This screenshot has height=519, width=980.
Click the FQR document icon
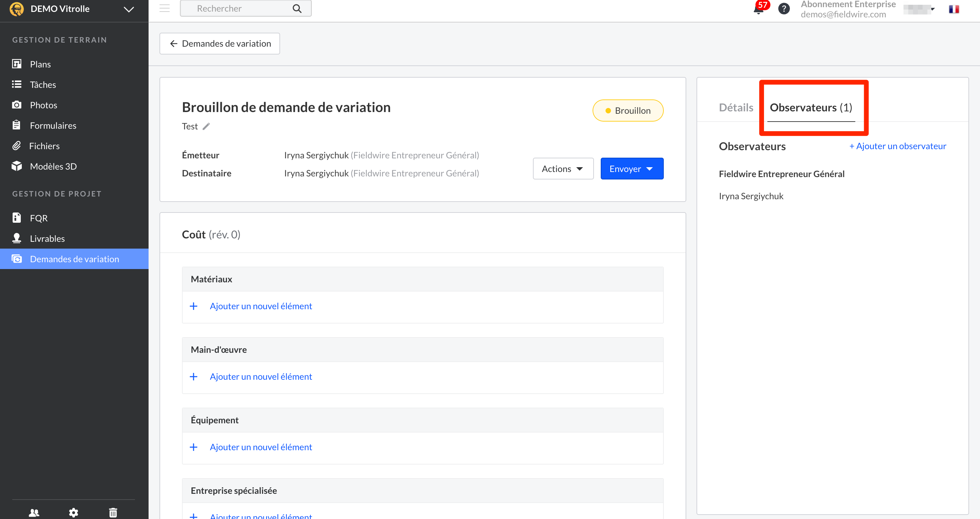click(x=16, y=218)
